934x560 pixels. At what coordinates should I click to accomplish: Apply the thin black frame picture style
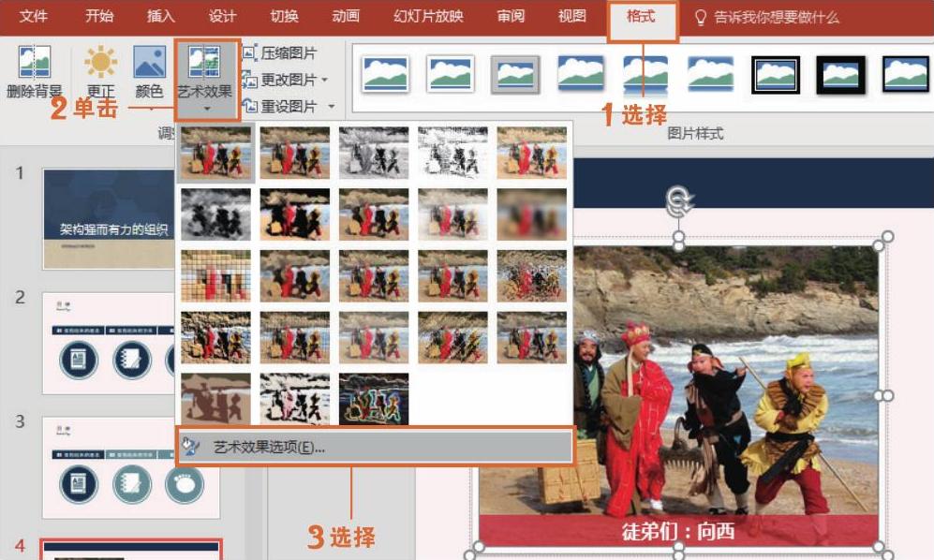pos(905,74)
